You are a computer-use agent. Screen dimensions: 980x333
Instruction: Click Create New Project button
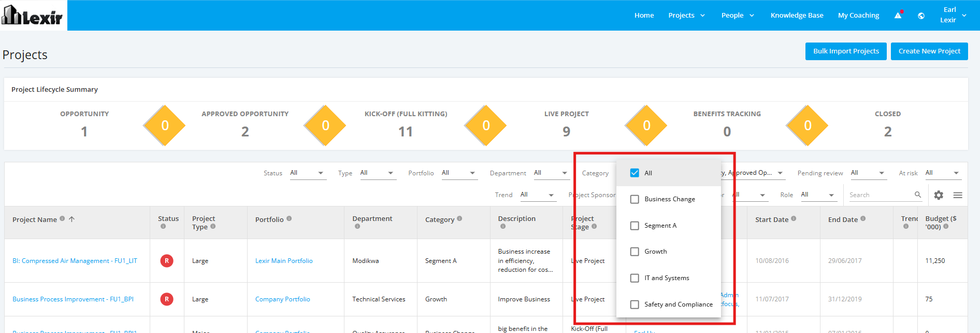(929, 51)
